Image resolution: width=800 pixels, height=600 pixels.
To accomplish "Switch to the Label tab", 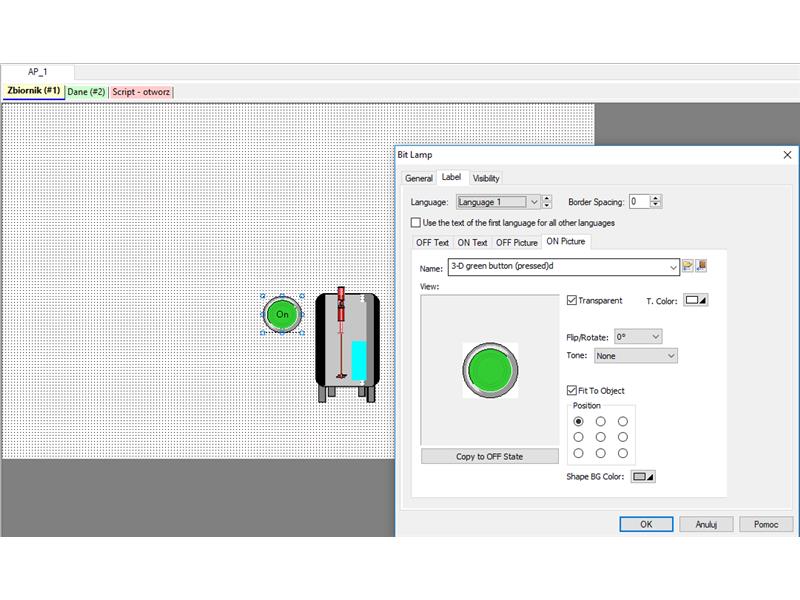I will (452, 177).
